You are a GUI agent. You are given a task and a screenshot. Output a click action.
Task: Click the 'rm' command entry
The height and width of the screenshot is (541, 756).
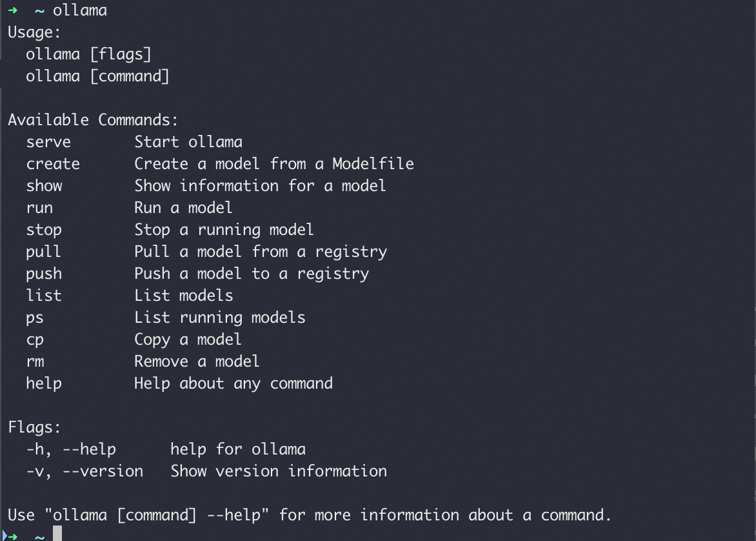[35, 362]
